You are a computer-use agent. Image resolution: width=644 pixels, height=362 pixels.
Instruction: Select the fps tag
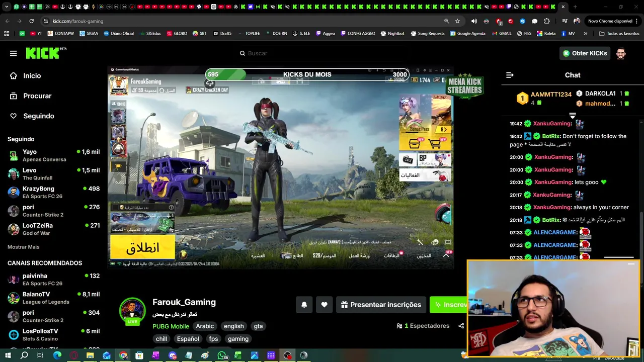tap(213, 339)
